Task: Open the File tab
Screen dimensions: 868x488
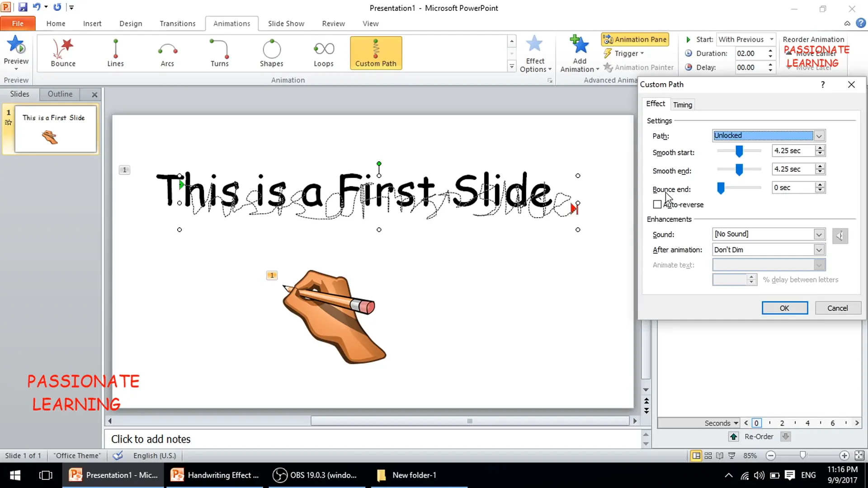Action: click(18, 23)
